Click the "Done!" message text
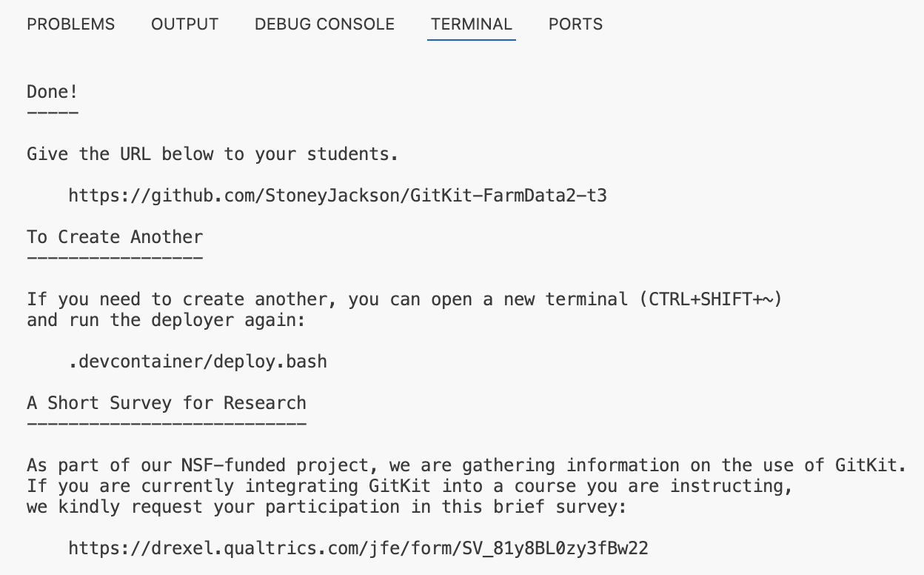Image resolution: width=924 pixels, height=575 pixels. [x=53, y=92]
